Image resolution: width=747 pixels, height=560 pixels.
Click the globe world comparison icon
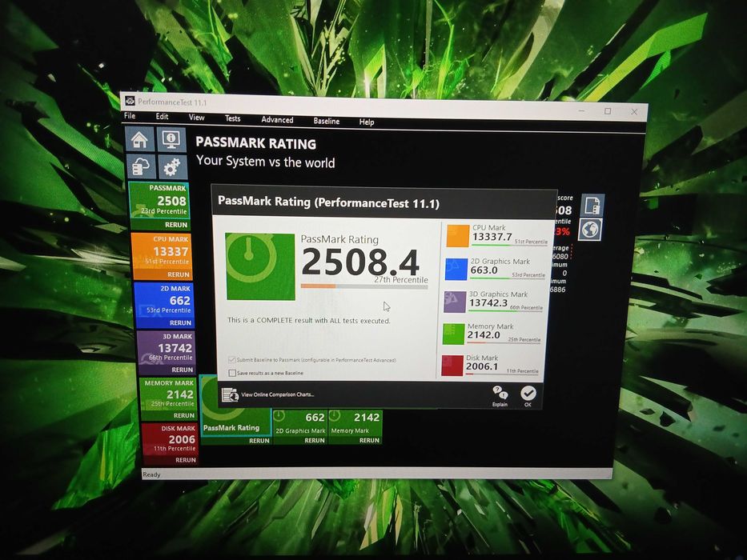pyautogui.click(x=590, y=230)
